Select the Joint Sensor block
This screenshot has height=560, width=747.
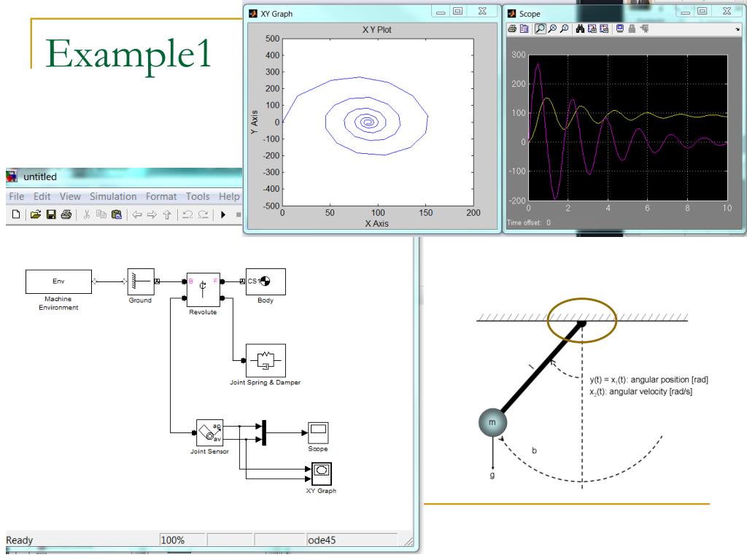209,433
